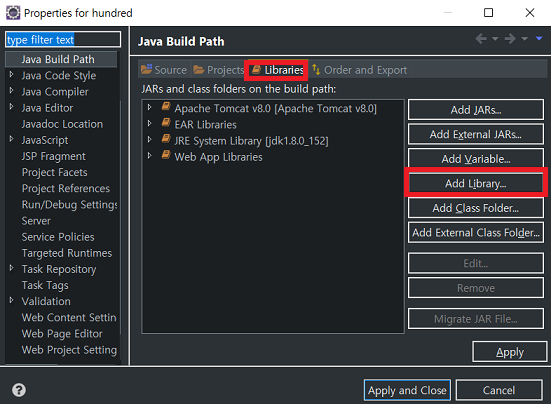Open JSP Fragment settings
The width and height of the screenshot is (551, 404).
coord(53,156)
